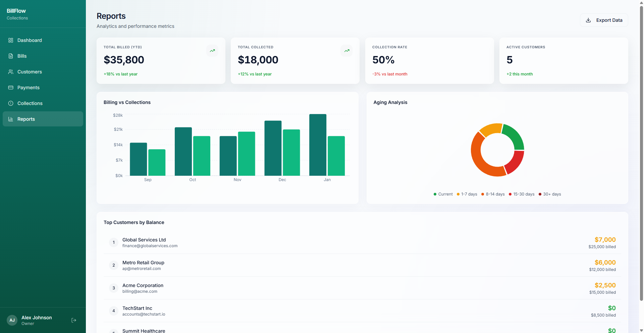Click the Dashboard grid icon in sidebar
This screenshot has height=333, width=644.
(11, 40)
